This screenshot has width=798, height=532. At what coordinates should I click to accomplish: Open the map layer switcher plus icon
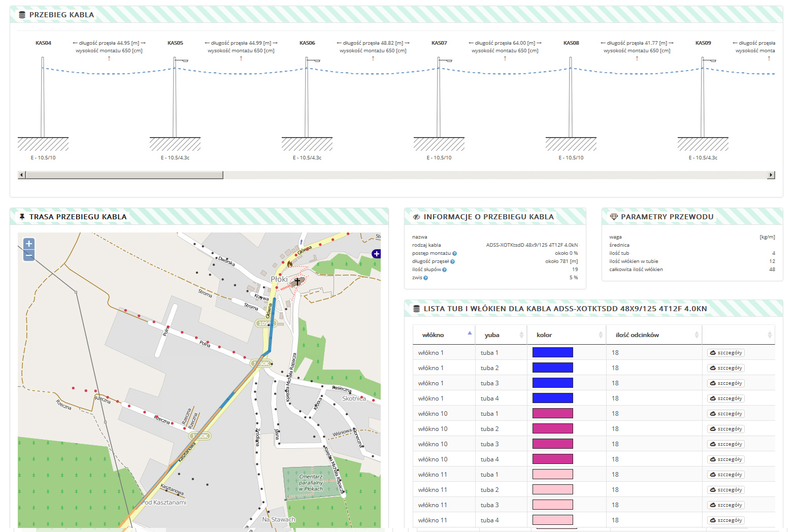coord(376,254)
